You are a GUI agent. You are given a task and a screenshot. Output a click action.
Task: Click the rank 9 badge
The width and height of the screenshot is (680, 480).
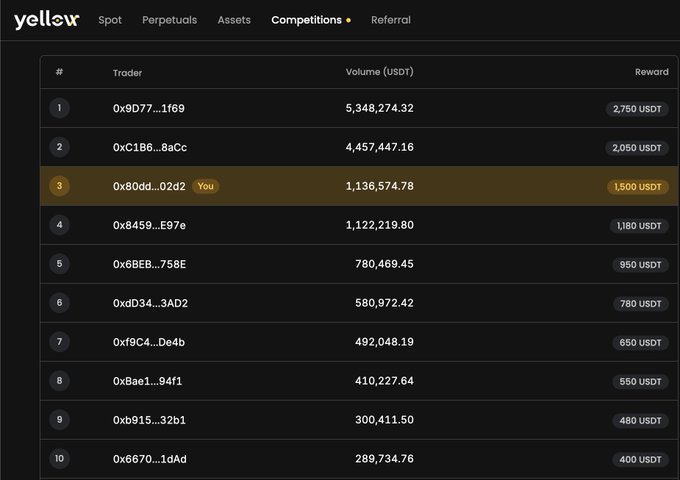click(x=59, y=420)
